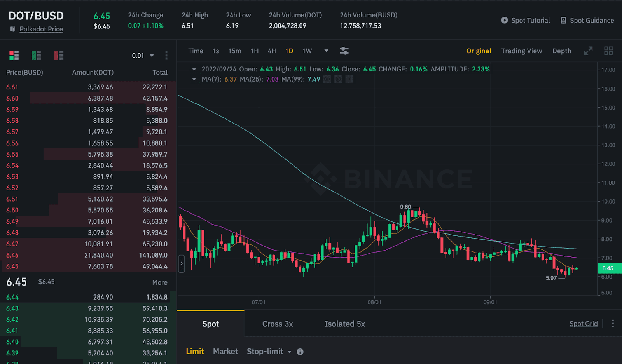Click the Spot Guidance book icon
Image resolution: width=622 pixels, height=364 pixels.
click(x=563, y=20)
